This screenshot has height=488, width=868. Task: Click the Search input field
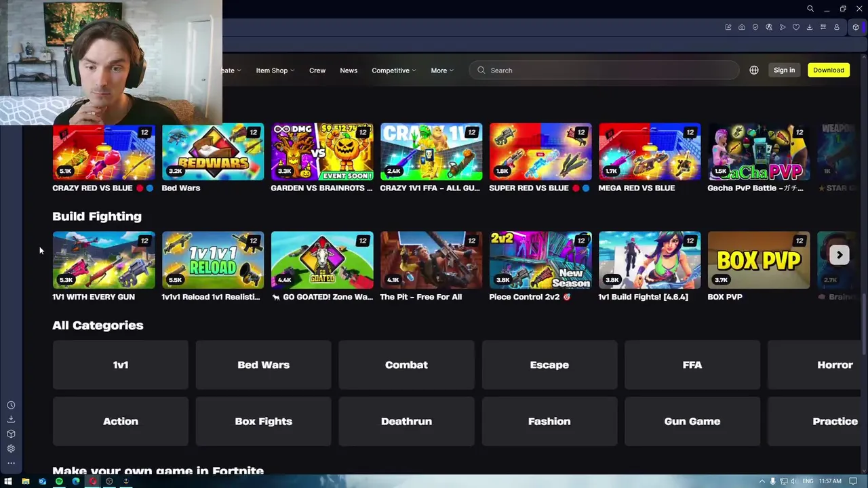click(604, 70)
